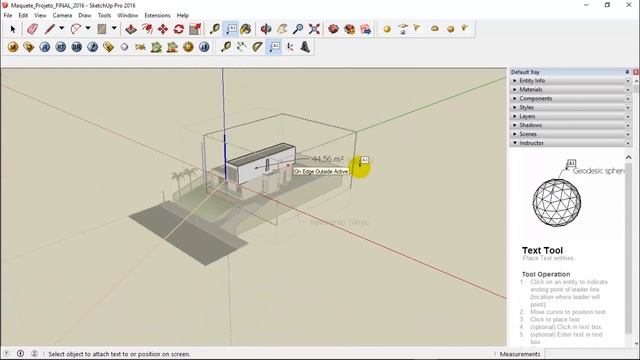The width and height of the screenshot is (640, 360).
Task: Open the Window menu
Action: [x=128, y=16]
